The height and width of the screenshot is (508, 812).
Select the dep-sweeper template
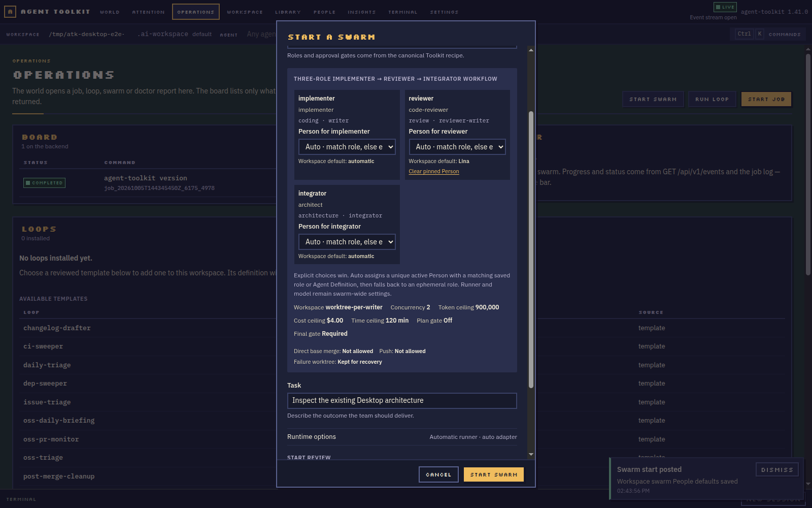click(45, 384)
